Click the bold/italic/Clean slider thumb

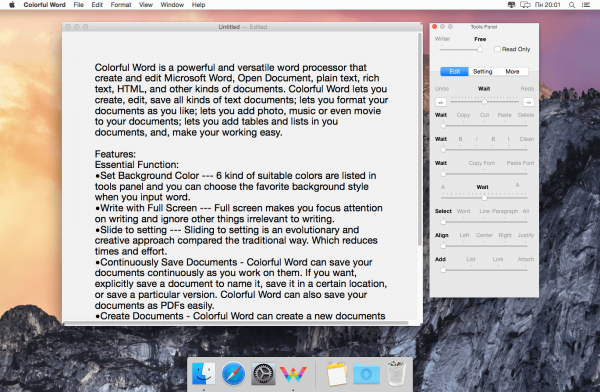click(443, 149)
